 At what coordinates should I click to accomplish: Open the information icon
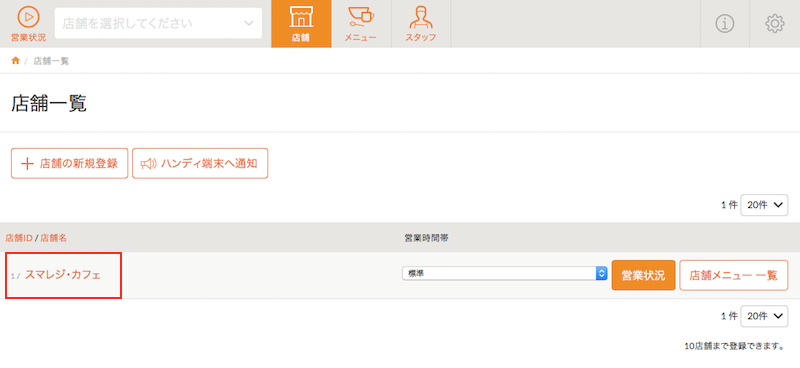point(724,24)
